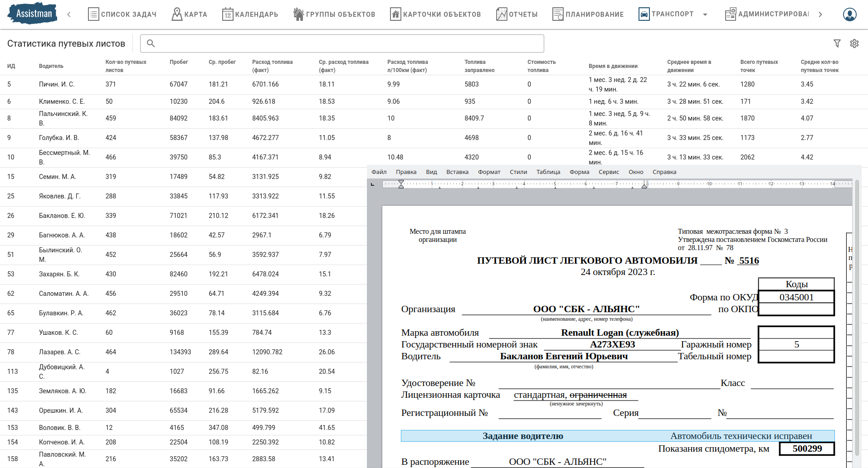868x468 pixels.
Task: Open the Calendar (Календарь) section
Action: pyautogui.click(x=250, y=14)
